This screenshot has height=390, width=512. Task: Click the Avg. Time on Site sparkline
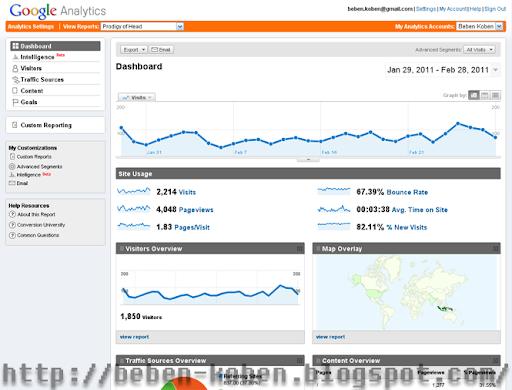click(334, 209)
